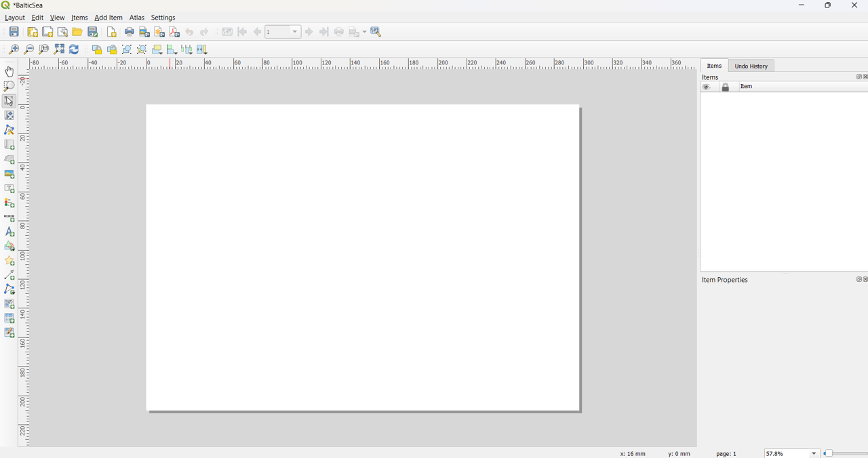Choose the Add Picture tool
868x458 pixels.
click(x=9, y=174)
